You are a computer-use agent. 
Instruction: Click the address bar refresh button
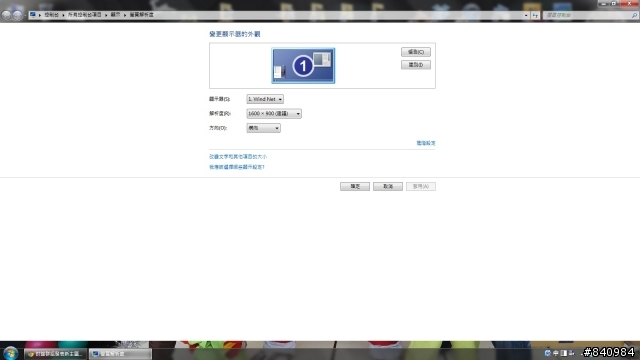[535, 15]
